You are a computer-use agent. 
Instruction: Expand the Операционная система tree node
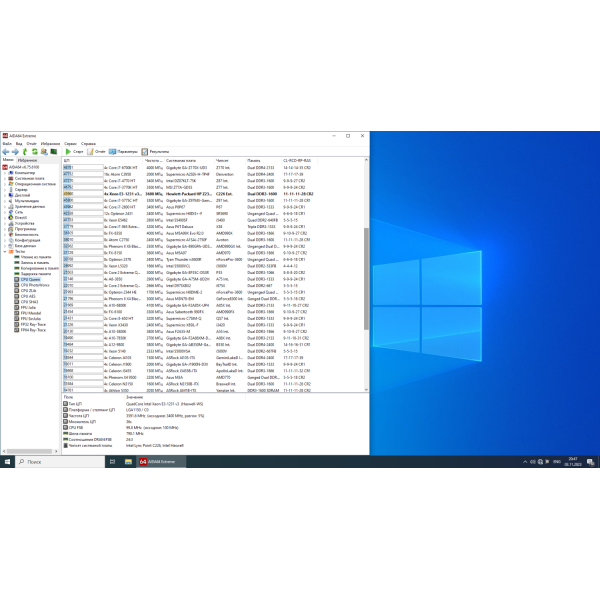click(x=5, y=184)
